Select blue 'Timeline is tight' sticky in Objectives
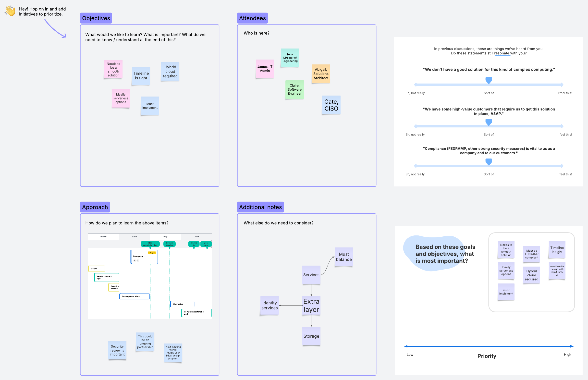This screenshot has width=588, height=380. tap(141, 76)
